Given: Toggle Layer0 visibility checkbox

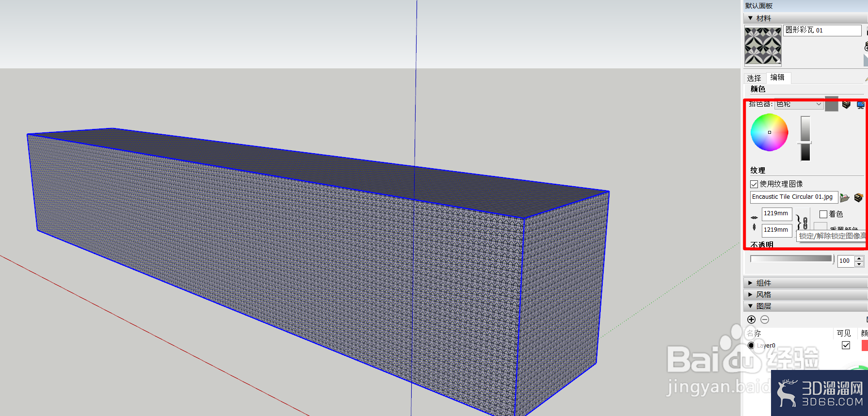Looking at the screenshot, I should 846,345.
